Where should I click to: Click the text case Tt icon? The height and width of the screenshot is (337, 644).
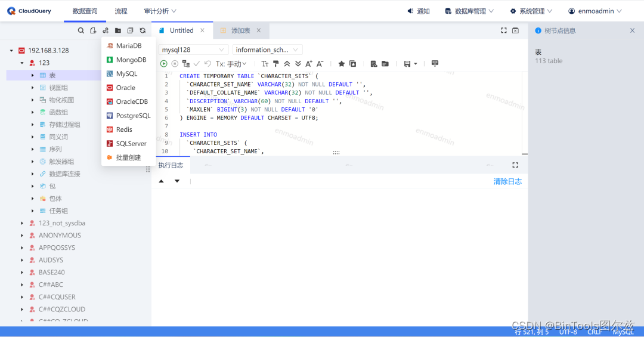(x=265, y=64)
